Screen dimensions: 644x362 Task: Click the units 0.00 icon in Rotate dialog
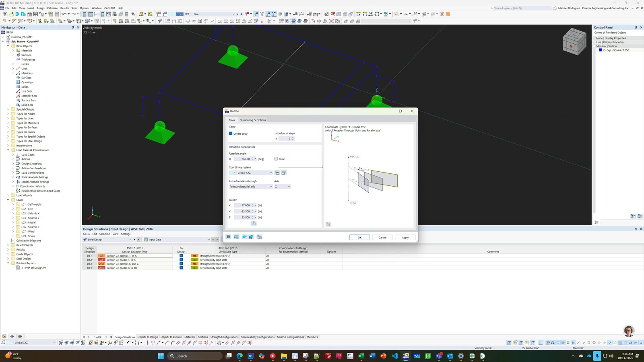point(236,237)
